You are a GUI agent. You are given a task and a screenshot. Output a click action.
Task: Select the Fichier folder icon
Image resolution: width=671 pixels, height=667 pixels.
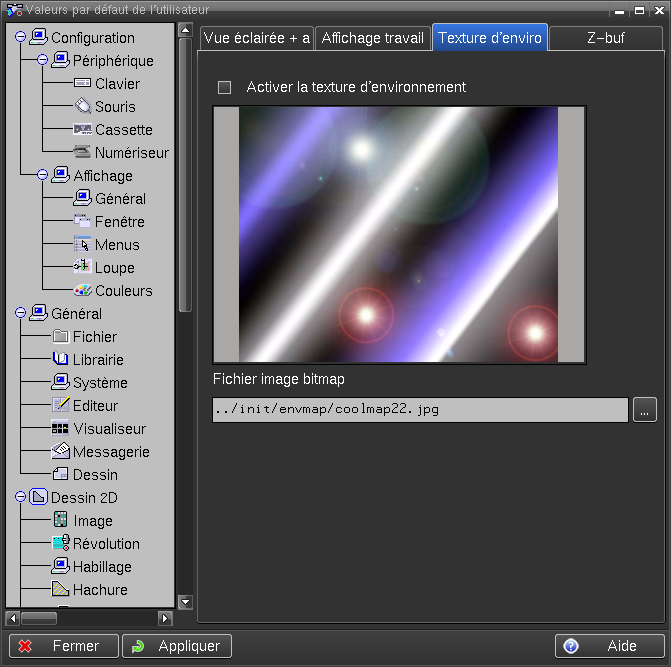(60, 336)
